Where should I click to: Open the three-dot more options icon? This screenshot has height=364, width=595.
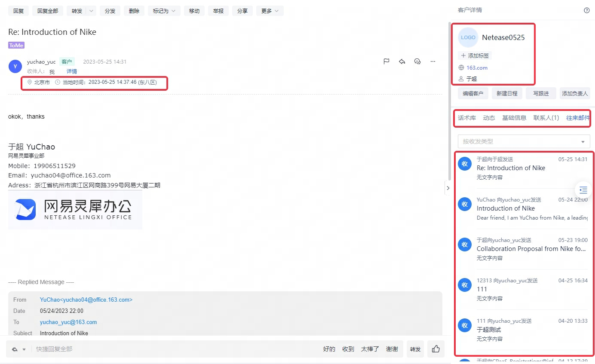tap(433, 61)
